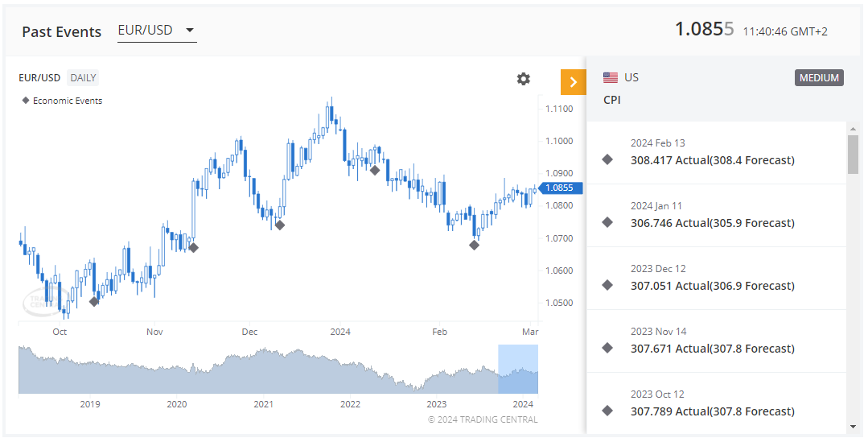Toggle the Economic Events legend item
This screenshot has width=868, height=442.
pyautogui.click(x=62, y=101)
